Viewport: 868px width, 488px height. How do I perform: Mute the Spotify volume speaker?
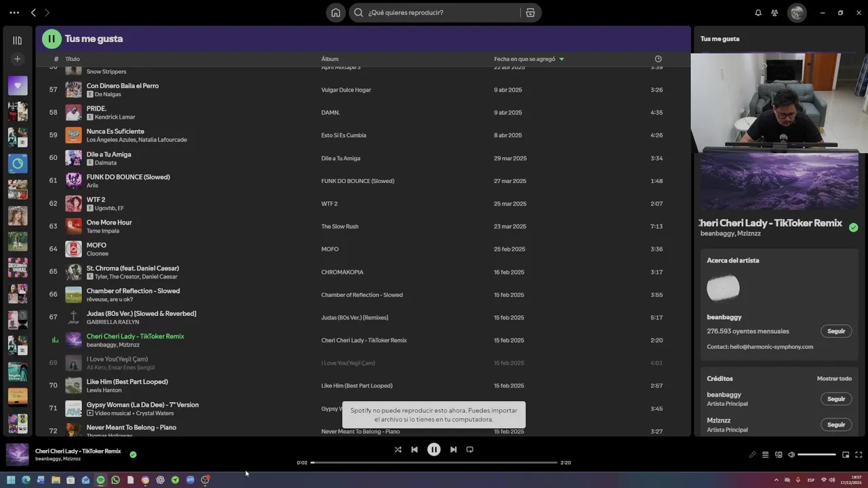[791, 455]
